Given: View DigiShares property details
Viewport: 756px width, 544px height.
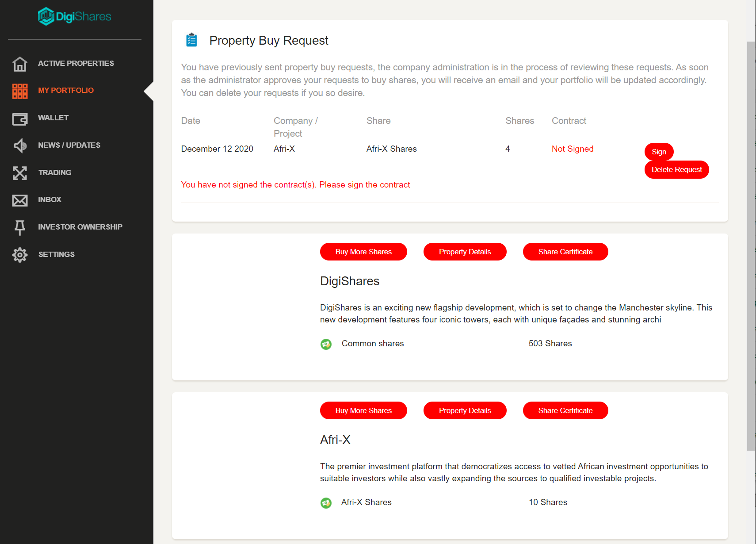Looking at the screenshot, I should coord(465,252).
